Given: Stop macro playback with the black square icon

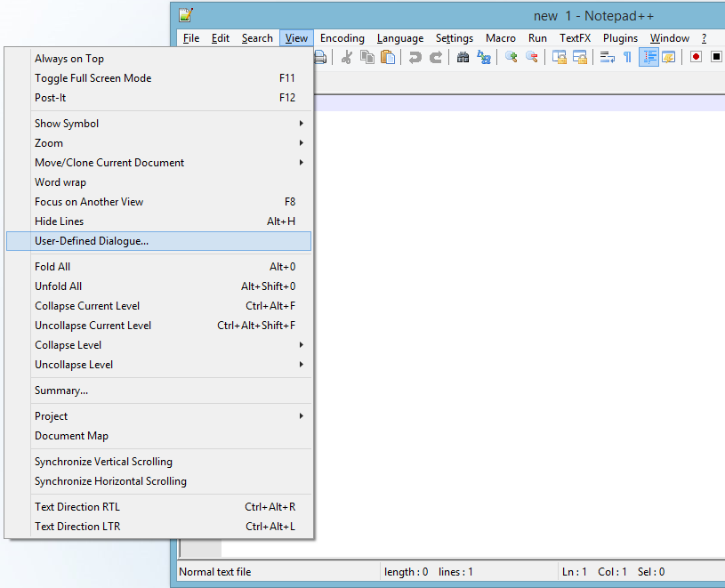Looking at the screenshot, I should click(x=716, y=56).
